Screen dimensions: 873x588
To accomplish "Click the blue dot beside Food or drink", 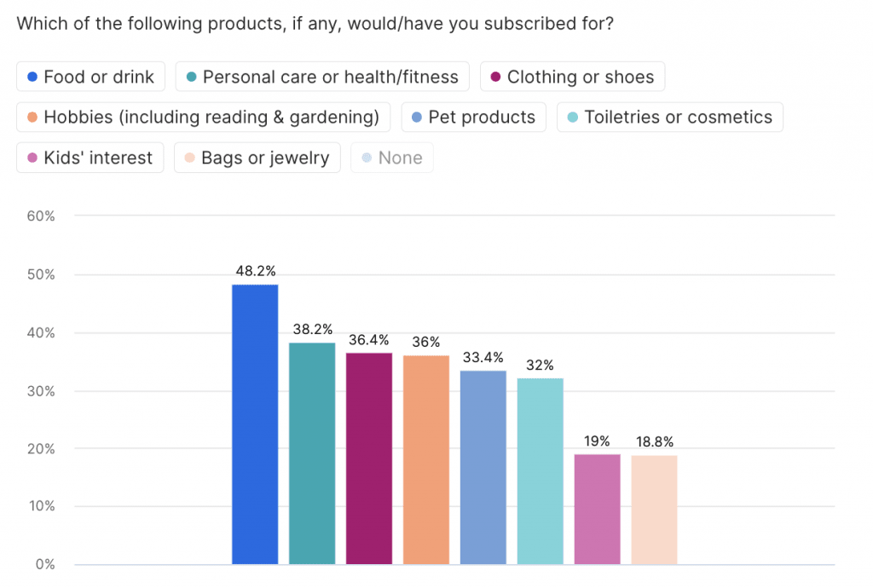I will coord(32,77).
